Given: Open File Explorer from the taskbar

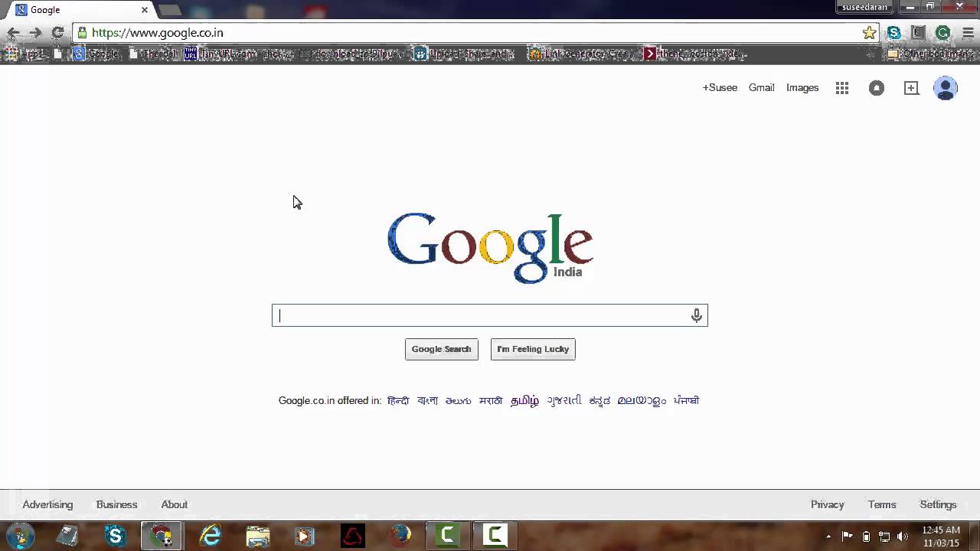Looking at the screenshot, I should point(258,536).
